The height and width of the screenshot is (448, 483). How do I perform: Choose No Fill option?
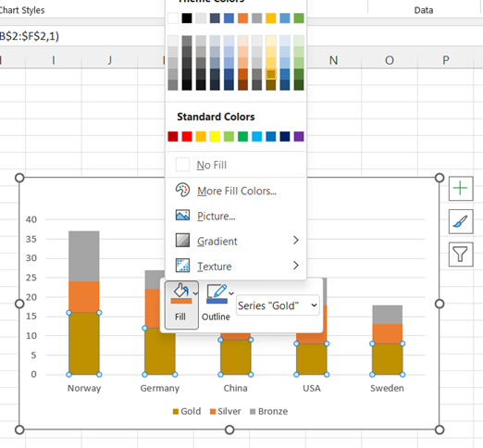click(236, 165)
